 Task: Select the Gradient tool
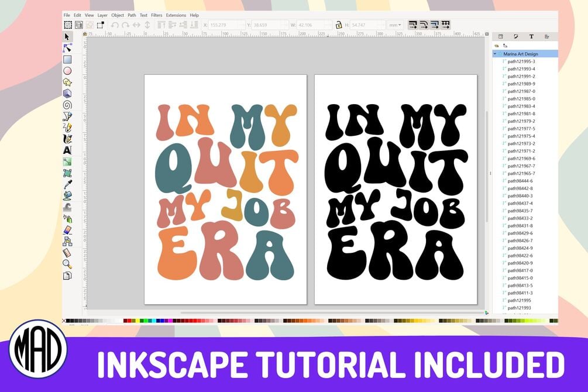[x=67, y=161]
